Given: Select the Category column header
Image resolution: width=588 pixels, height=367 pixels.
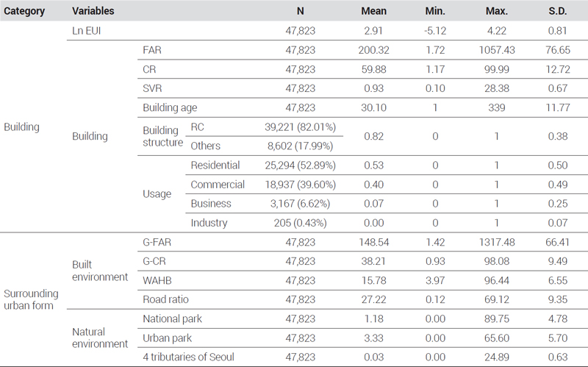Looking at the screenshot, I should (x=24, y=11).
